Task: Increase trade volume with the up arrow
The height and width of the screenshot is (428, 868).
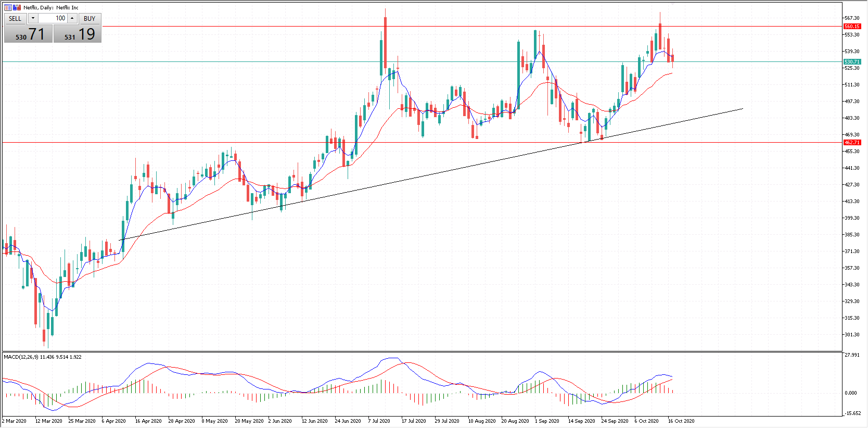Action: click(72, 18)
